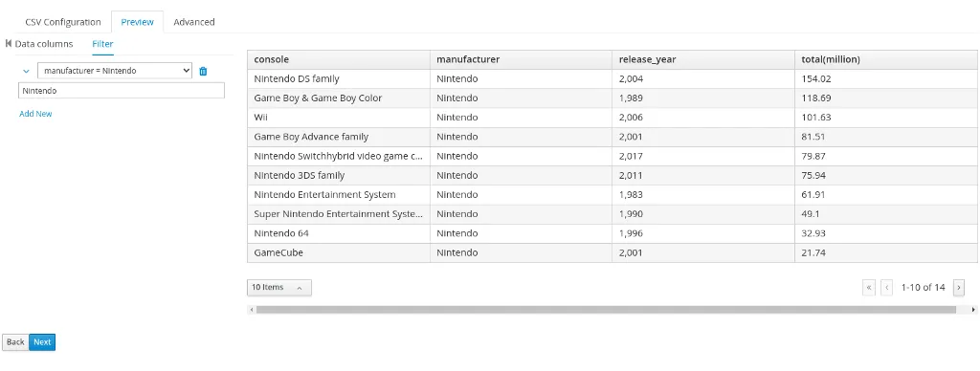Click release year 2,004 cell

coord(703,78)
